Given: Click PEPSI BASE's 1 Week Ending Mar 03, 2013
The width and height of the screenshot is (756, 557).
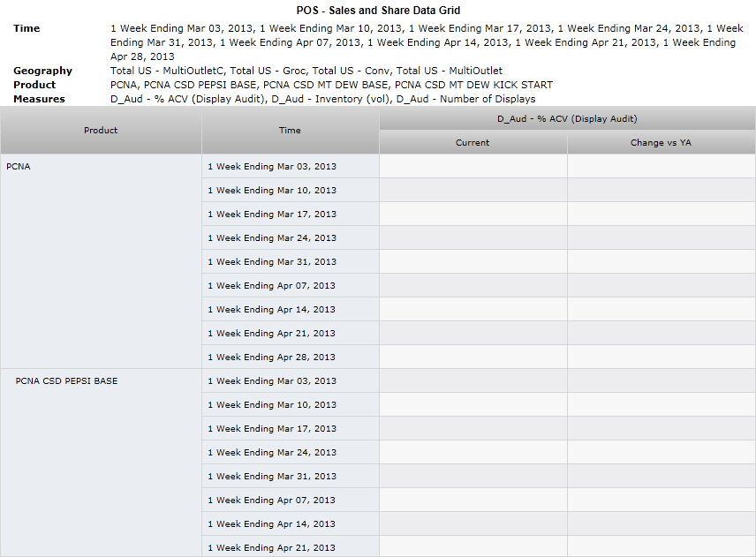Looking at the screenshot, I should [291, 381].
